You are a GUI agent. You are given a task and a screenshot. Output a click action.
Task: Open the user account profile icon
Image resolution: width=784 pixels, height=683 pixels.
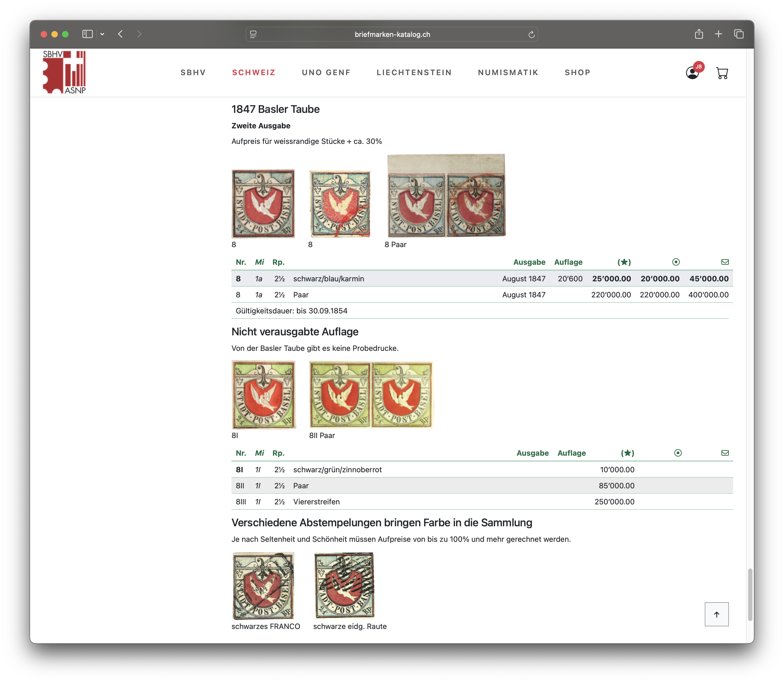click(692, 72)
